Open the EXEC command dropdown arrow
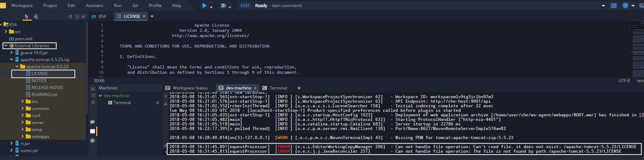Image resolution: width=644 pixels, height=160 pixels. pos(604,6)
